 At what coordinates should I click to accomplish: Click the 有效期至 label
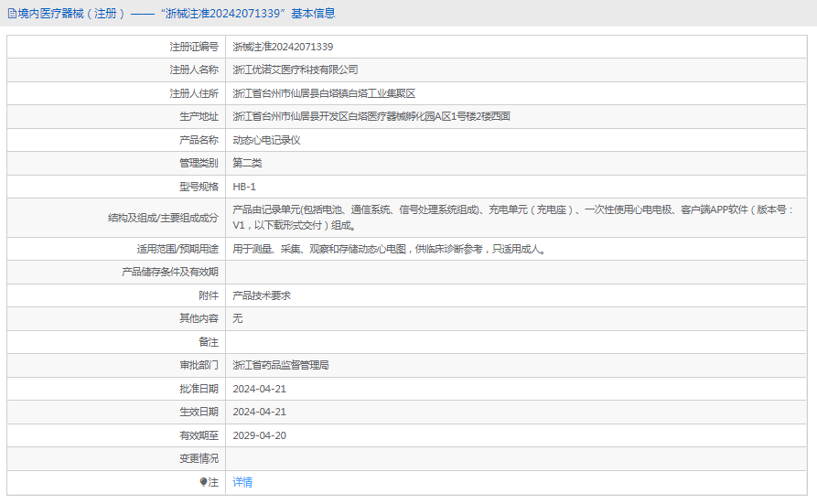pyautogui.click(x=199, y=435)
